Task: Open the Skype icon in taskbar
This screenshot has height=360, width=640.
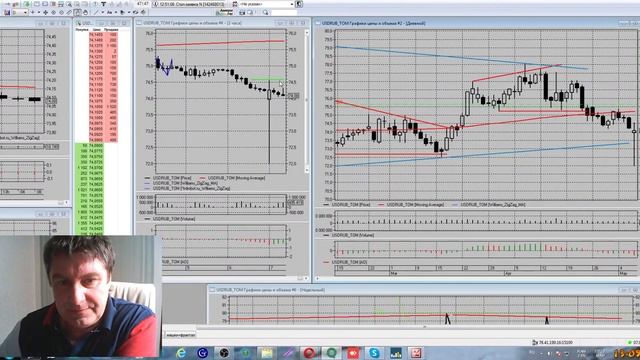Action: click(374, 353)
